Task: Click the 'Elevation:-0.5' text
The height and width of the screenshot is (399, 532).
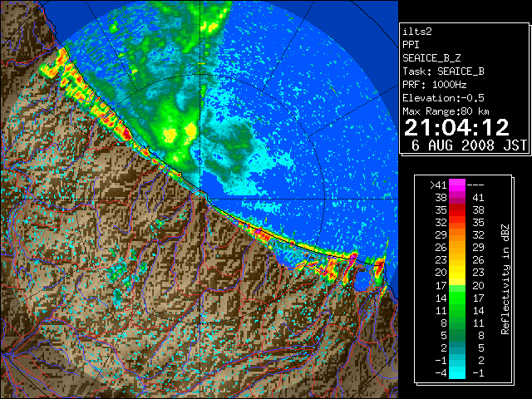Action: [443, 98]
